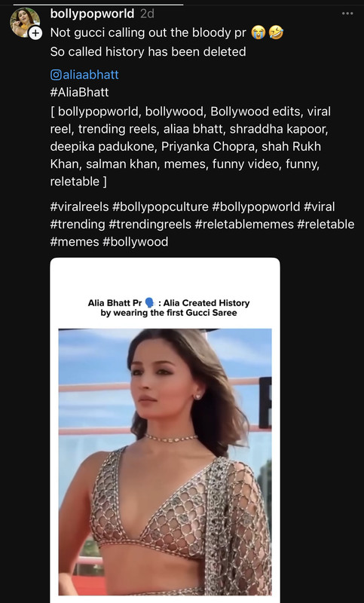Open the bollypopworld username

click(x=92, y=14)
